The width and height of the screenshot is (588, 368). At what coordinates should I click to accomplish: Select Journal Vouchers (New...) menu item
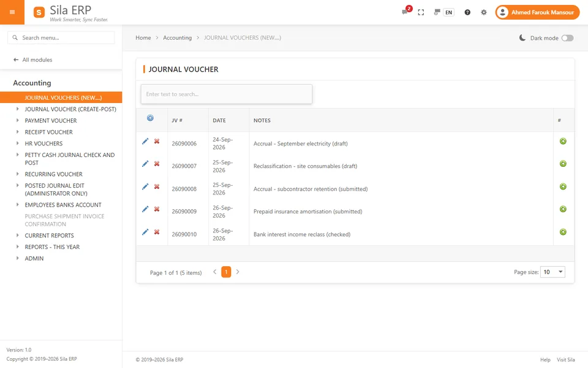click(x=61, y=98)
